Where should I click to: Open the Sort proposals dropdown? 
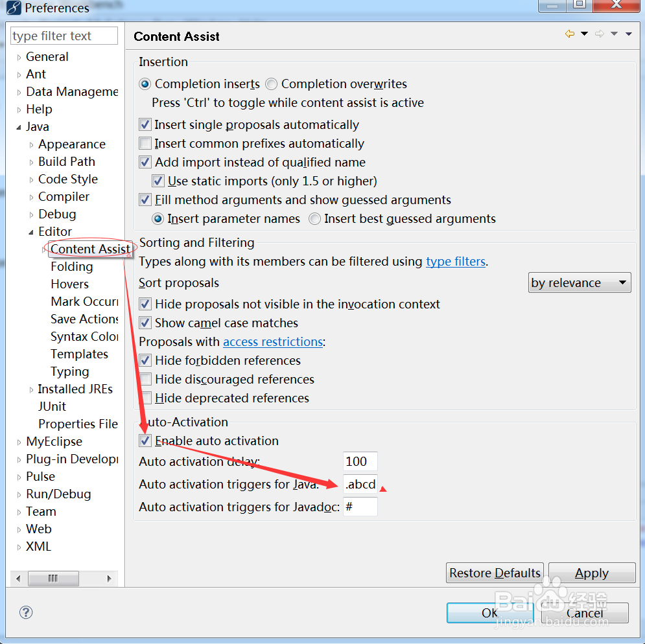[x=580, y=283]
